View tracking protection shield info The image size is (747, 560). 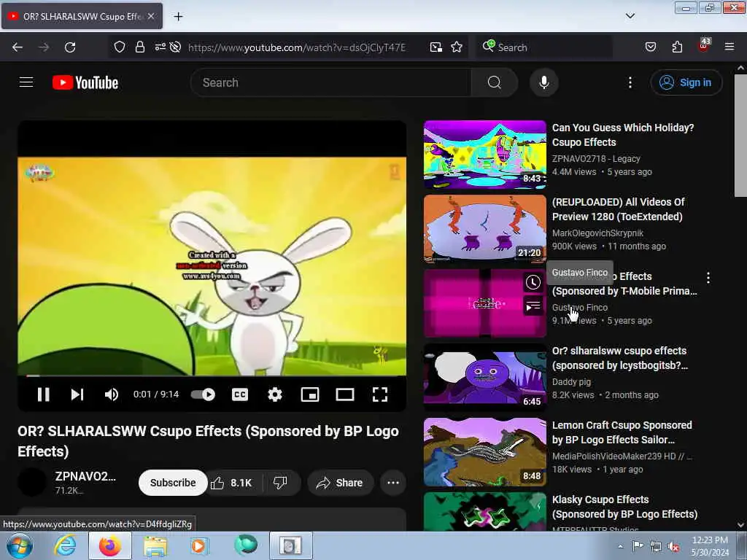119,47
